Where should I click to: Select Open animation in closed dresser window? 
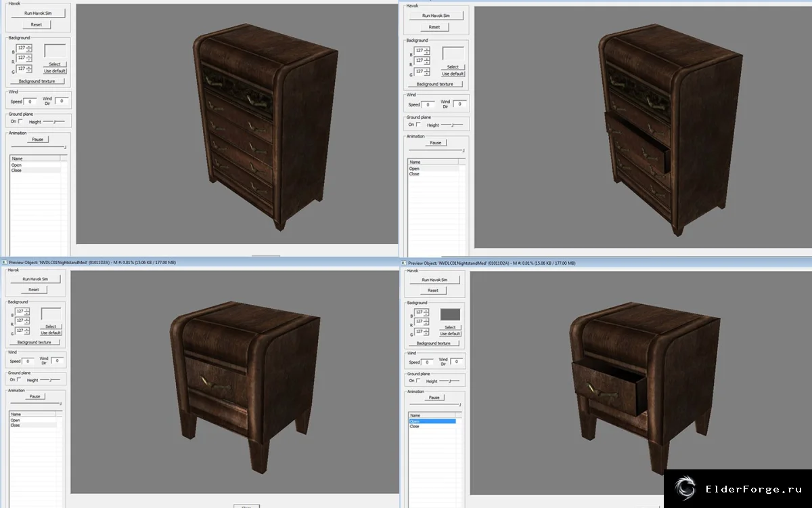35,165
